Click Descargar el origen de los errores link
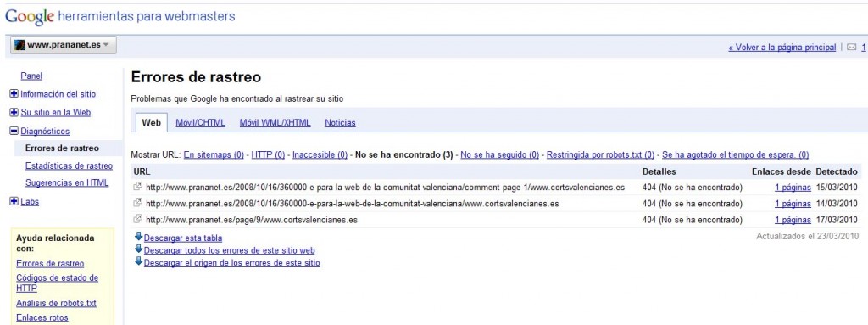This screenshot has height=325, width=868. [232, 263]
